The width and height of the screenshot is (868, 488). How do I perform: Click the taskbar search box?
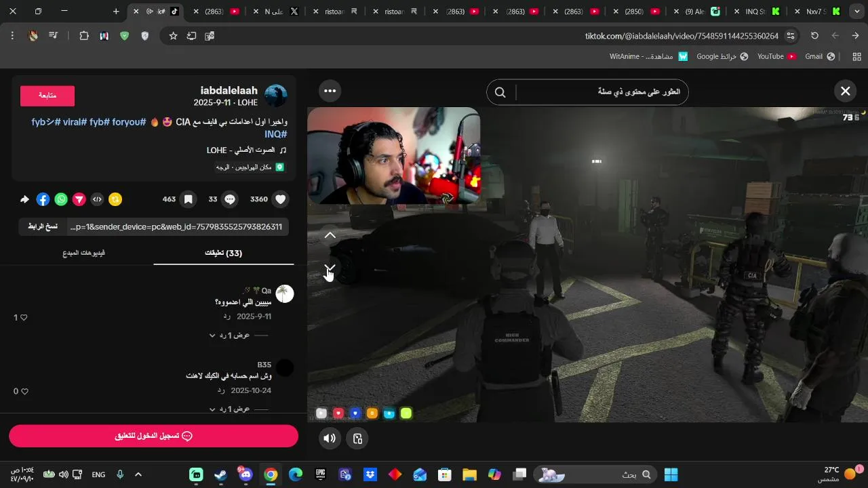[596, 474]
